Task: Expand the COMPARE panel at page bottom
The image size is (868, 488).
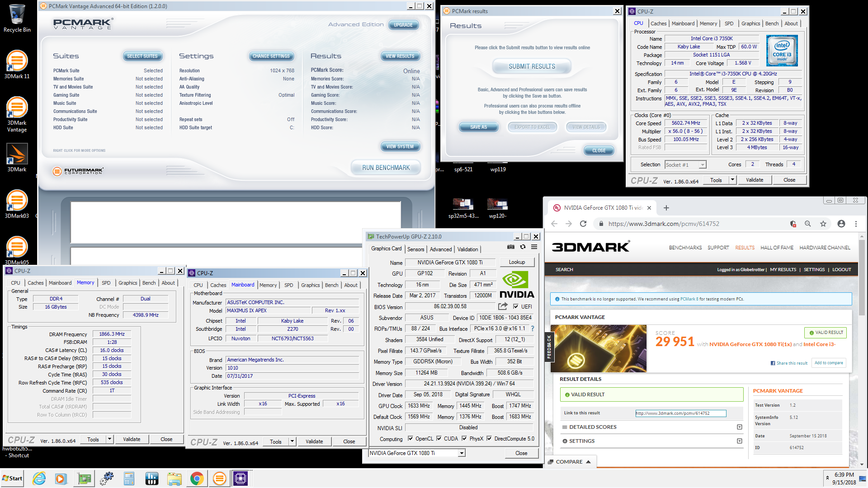Action: click(x=569, y=462)
